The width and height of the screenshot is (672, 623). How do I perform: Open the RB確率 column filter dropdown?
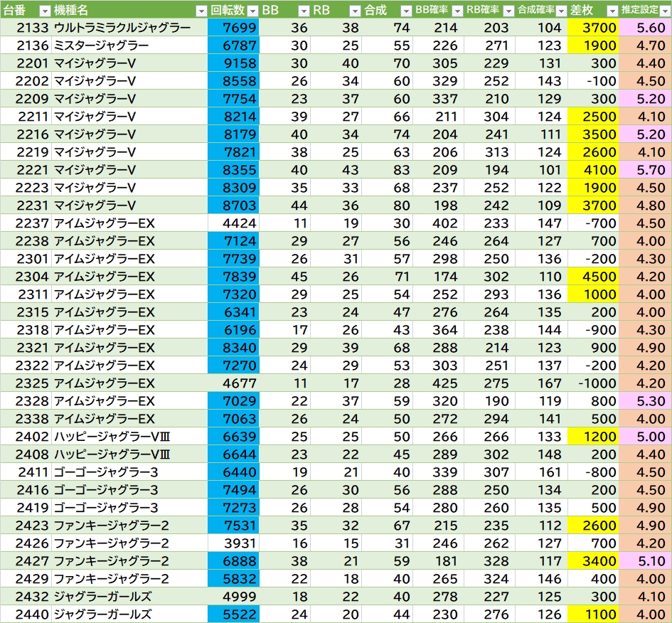pos(508,11)
